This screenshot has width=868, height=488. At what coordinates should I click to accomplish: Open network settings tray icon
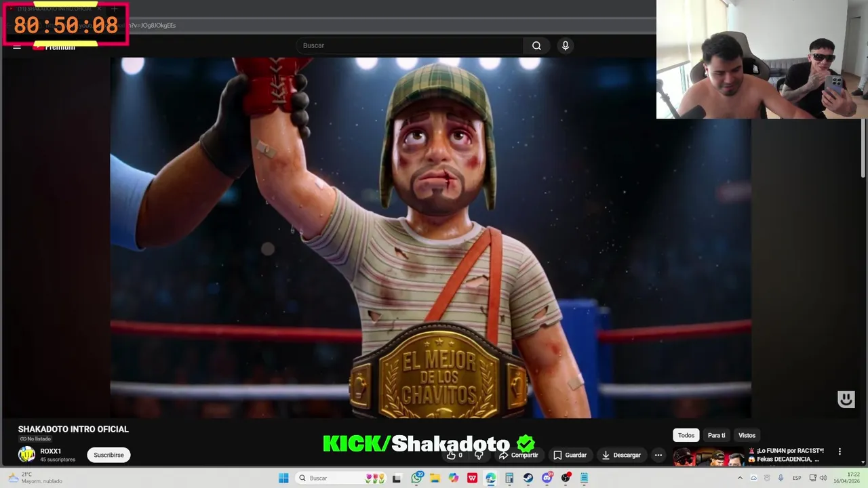click(813, 478)
